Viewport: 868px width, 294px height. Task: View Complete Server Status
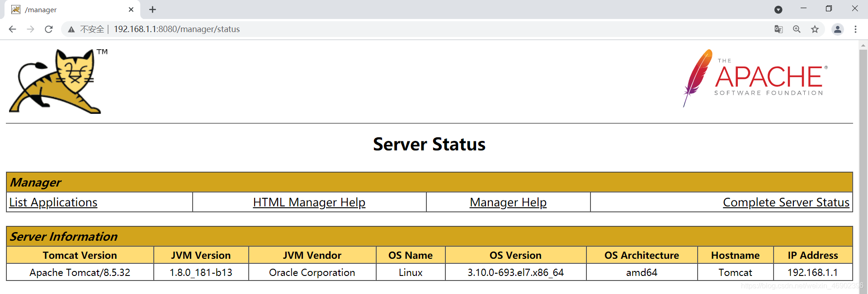[x=786, y=202]
